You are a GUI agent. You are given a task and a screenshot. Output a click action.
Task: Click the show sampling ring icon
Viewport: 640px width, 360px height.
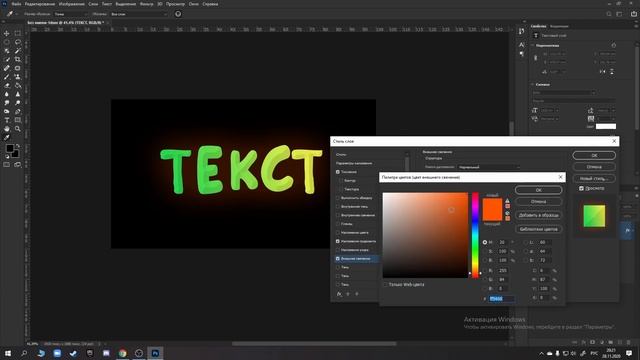pos(178,14)
